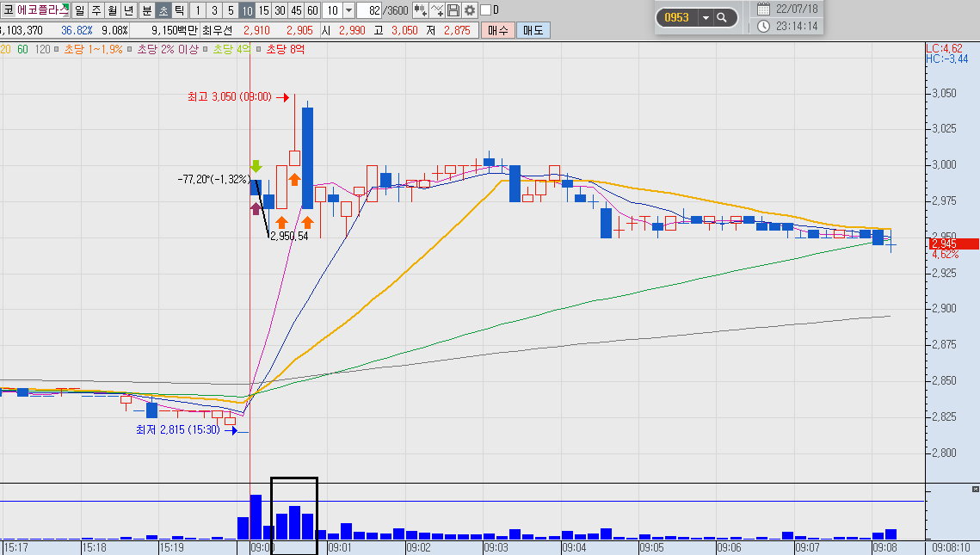Toggle the 초당 1~1.9% legend marker

click(x=57, y=49)
